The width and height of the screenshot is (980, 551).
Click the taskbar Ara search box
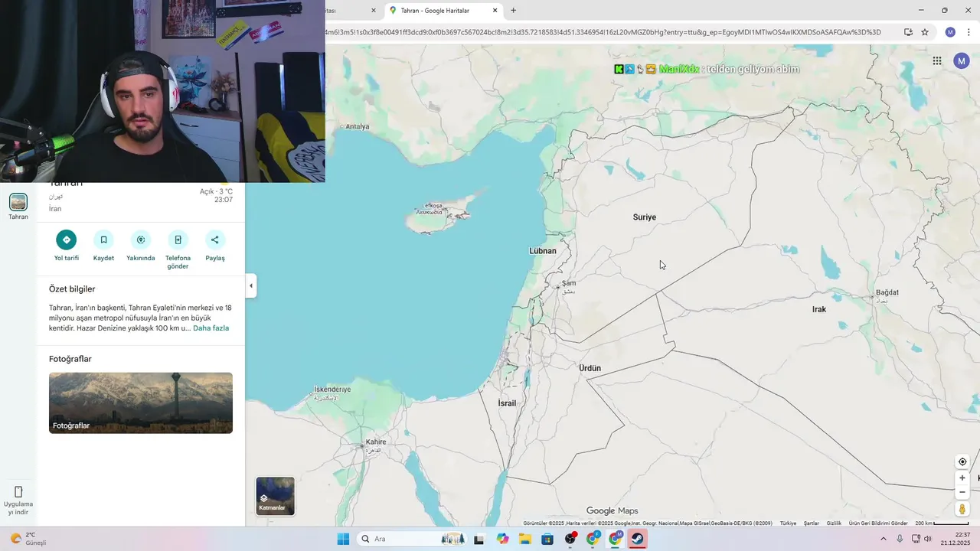point(412,539)
